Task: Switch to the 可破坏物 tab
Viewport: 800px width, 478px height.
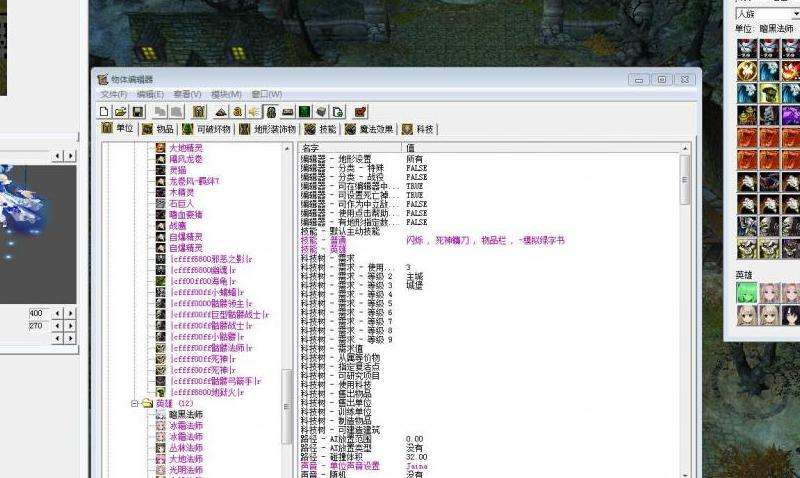Action: click(x=207, y=129)
